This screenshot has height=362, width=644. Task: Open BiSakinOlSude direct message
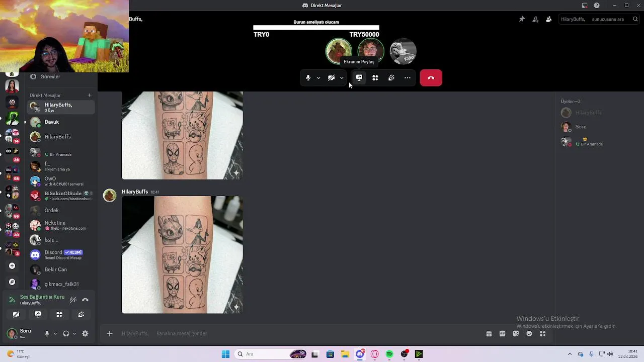pos(61,196)
